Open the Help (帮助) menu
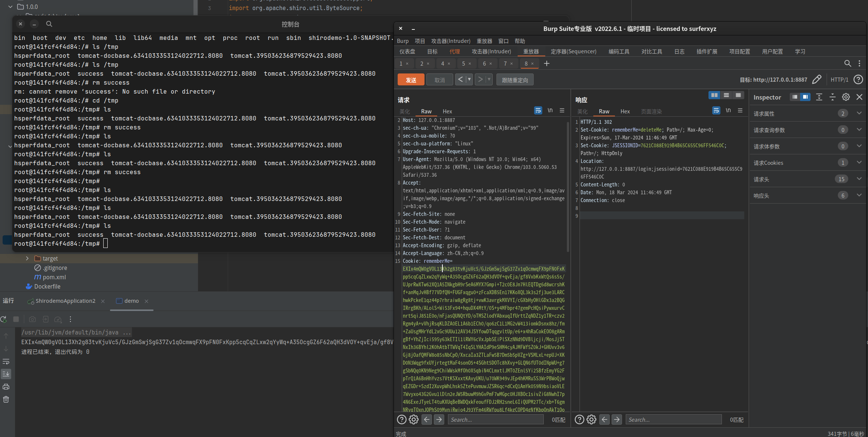 [x=520, y=41]
